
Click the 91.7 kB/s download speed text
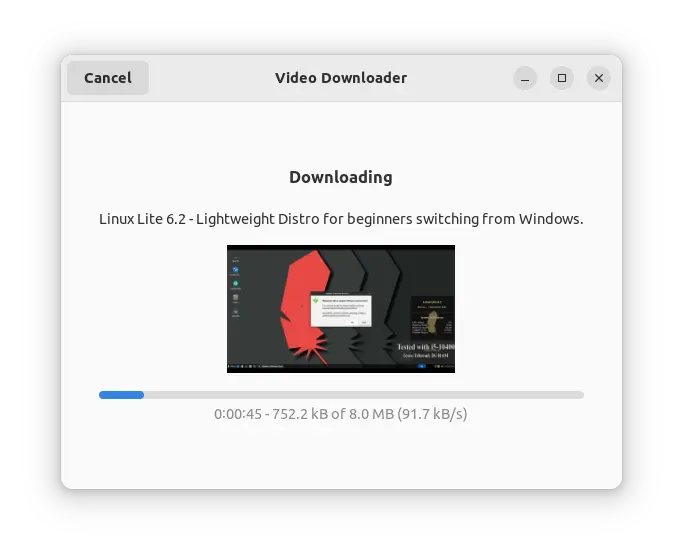click(432, 414)
